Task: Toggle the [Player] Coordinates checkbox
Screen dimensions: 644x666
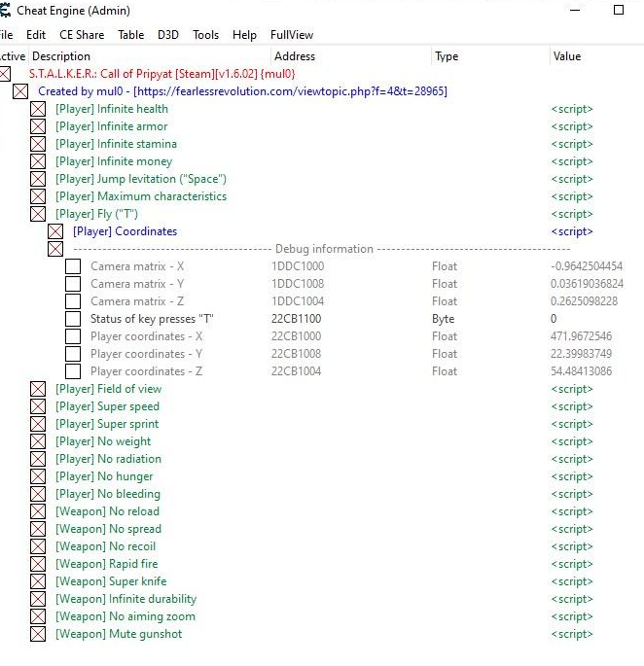Action: click(55, 231)
